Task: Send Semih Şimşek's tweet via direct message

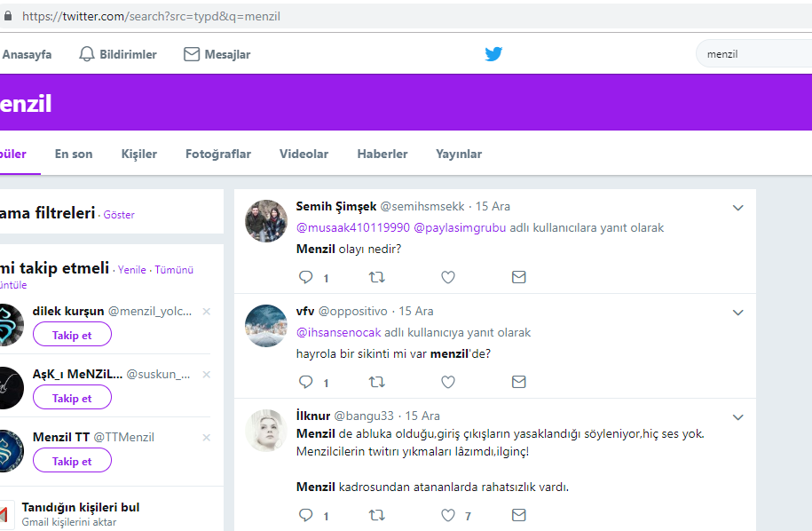Action: click(519, 277)
